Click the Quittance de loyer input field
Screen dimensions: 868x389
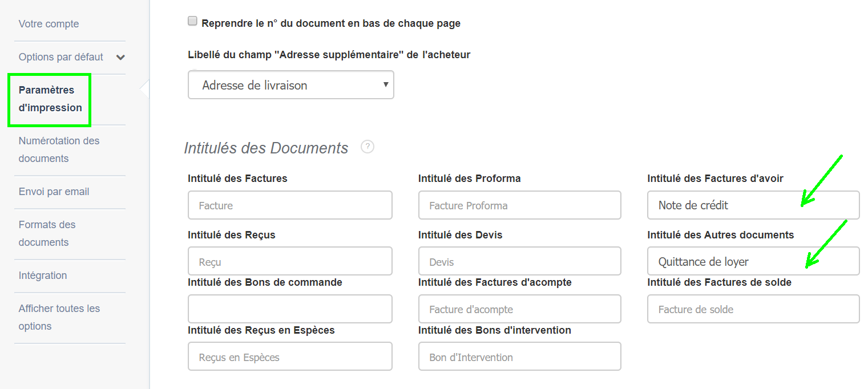[x=753, y=261]
